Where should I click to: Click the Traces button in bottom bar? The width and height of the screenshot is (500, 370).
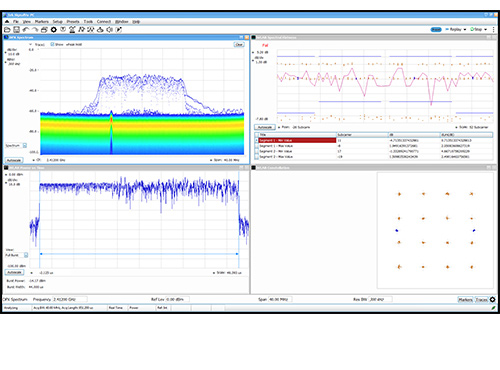pyautogui.click(x=482, y=300)
